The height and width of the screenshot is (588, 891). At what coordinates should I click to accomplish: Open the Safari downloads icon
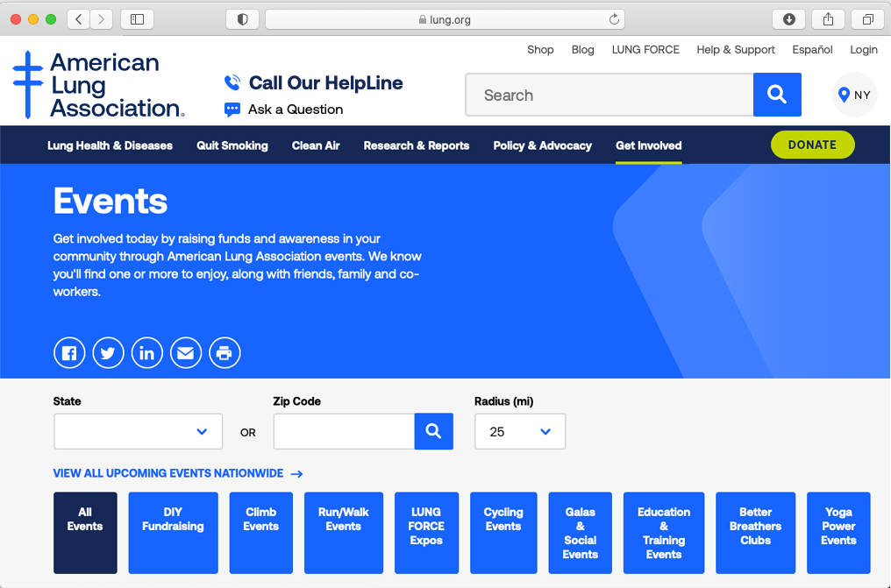tap(788, 19)
